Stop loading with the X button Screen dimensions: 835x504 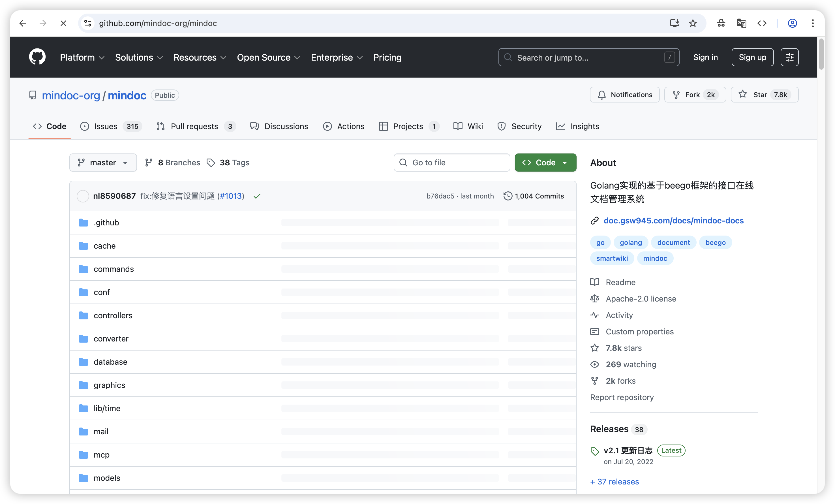[63, 23]
